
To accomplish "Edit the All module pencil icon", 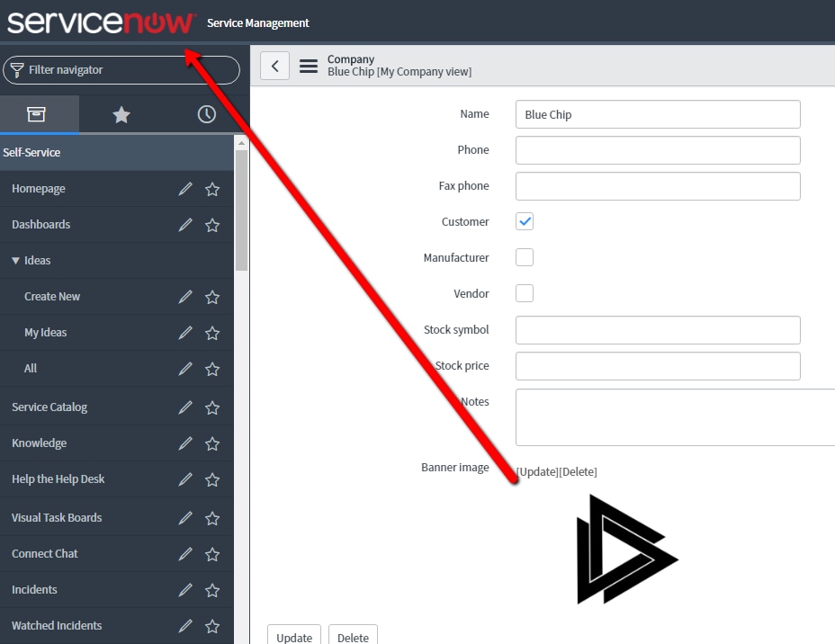I will tap(184, 369).
